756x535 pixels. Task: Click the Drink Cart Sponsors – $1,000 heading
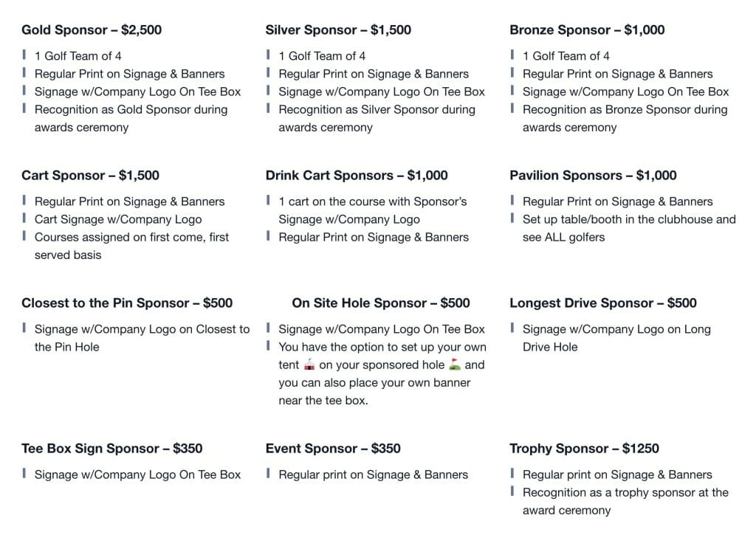pos(357,176)
